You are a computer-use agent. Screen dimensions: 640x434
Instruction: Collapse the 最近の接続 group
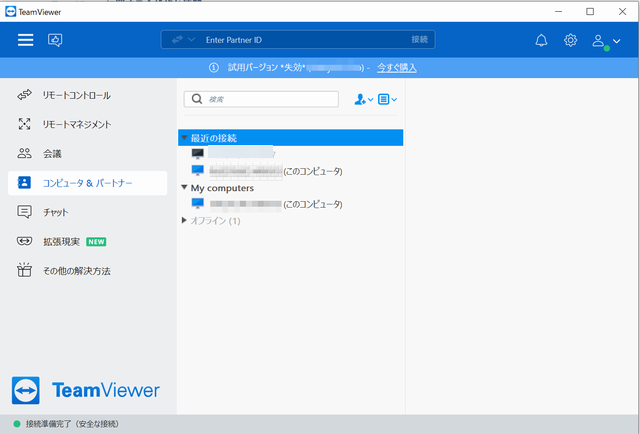pyautogui.click(x=184, y=138)
